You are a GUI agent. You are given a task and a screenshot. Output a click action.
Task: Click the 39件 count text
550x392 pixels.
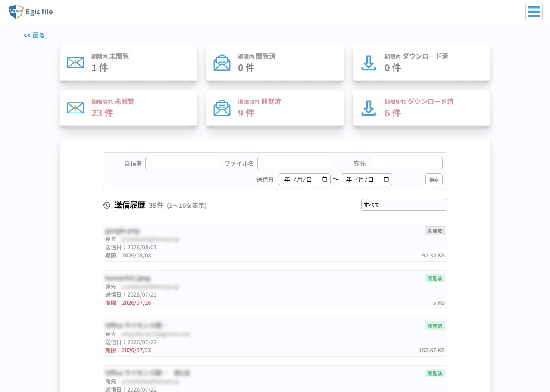click(x=156, y=205)
